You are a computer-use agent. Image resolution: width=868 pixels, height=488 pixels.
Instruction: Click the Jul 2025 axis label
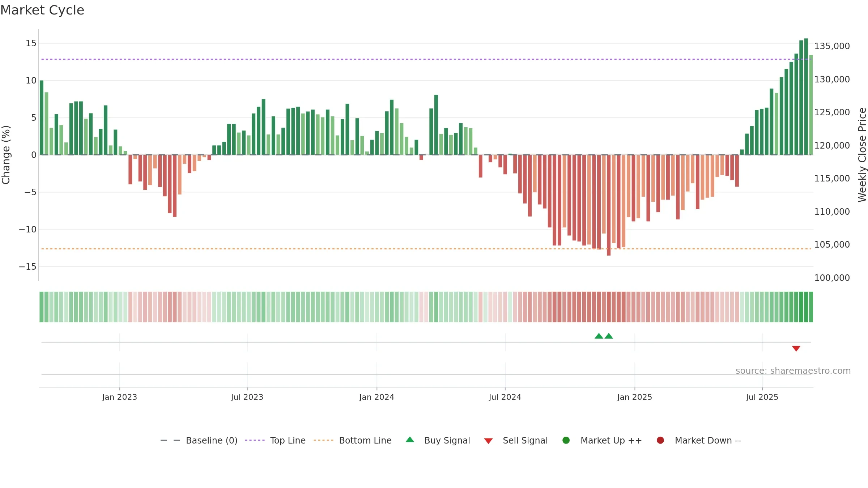point(762,397)
